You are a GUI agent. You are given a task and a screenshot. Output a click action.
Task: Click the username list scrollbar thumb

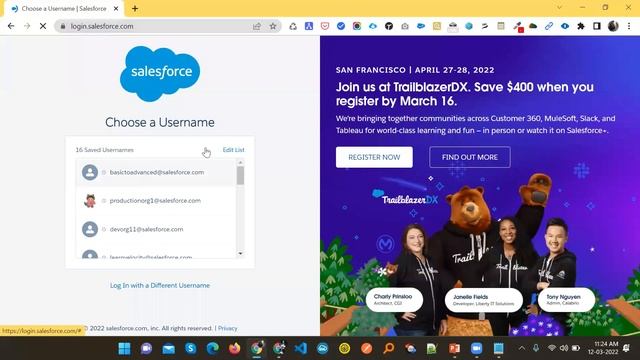click(240, 176)
